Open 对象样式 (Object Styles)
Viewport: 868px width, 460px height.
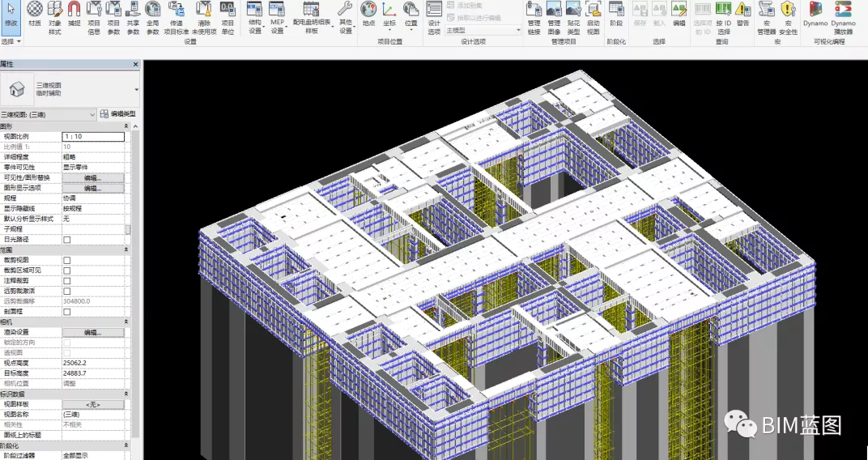tap(54, 18)
